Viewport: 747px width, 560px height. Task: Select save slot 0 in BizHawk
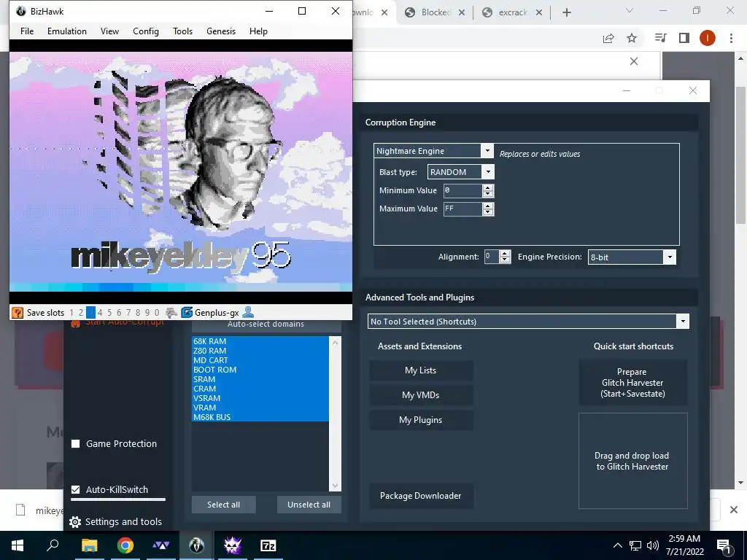[x=157, y=313]
